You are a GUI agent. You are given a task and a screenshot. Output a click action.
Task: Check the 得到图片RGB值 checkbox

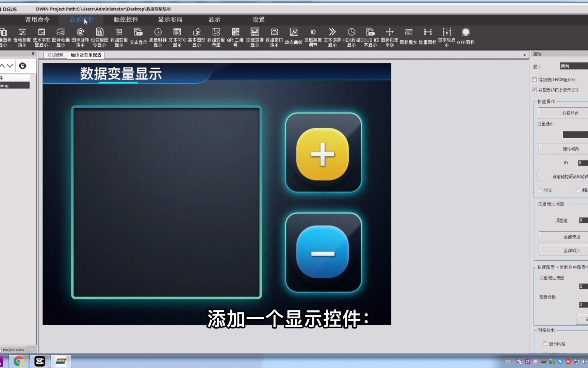click(535, 79)
